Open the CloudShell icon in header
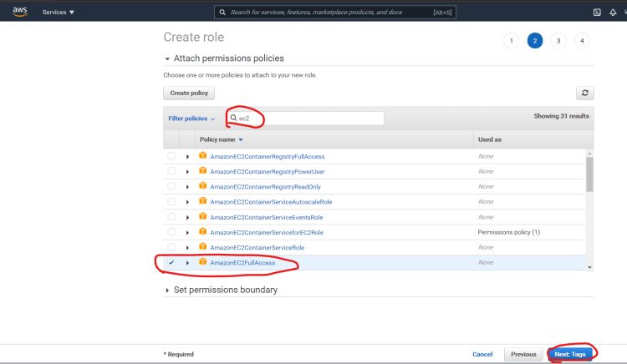The height and width of the screenshot is (364, 627). [x=597, y=12]
